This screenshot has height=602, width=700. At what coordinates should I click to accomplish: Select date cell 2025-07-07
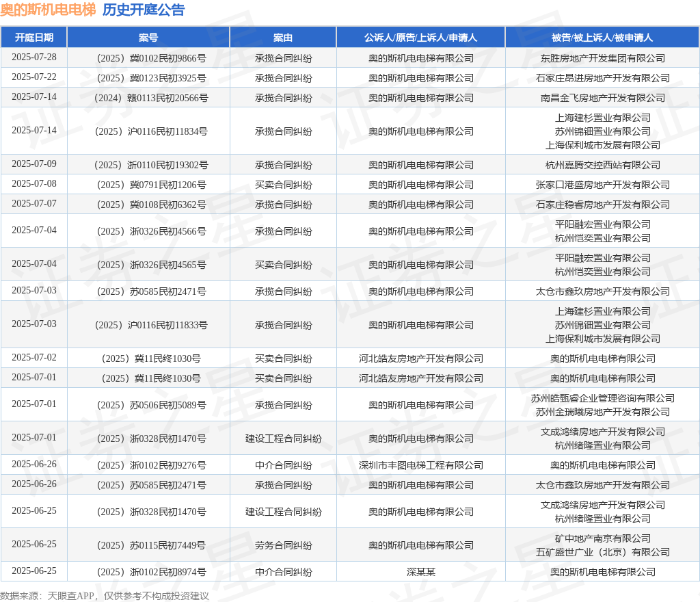coord(34,203)
